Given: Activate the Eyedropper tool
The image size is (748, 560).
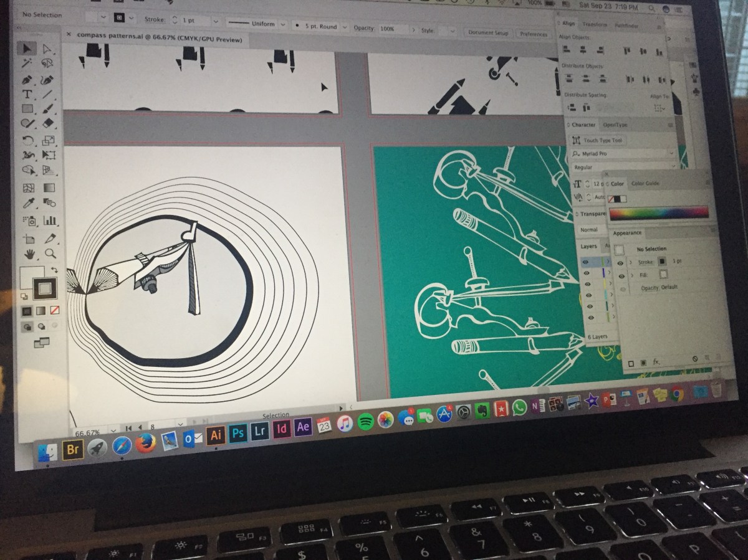Looking at the screenshot, I should click(x=28, y=204).
